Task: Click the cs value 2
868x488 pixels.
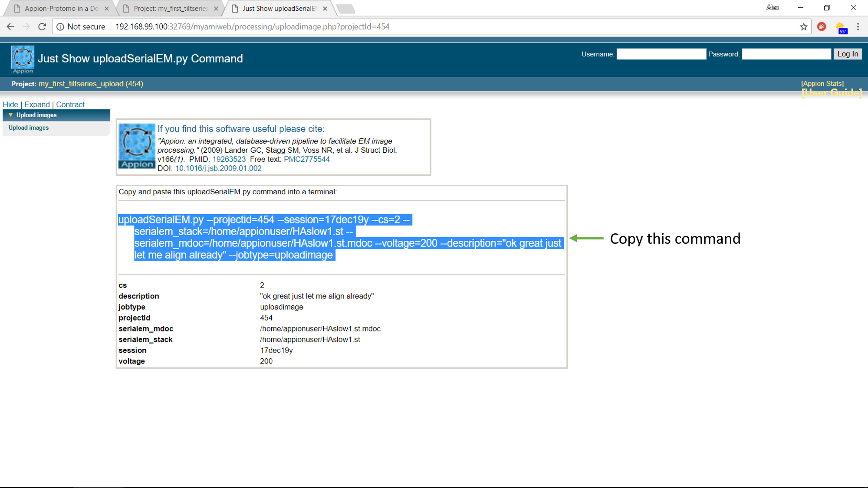Action: point(262,285)
